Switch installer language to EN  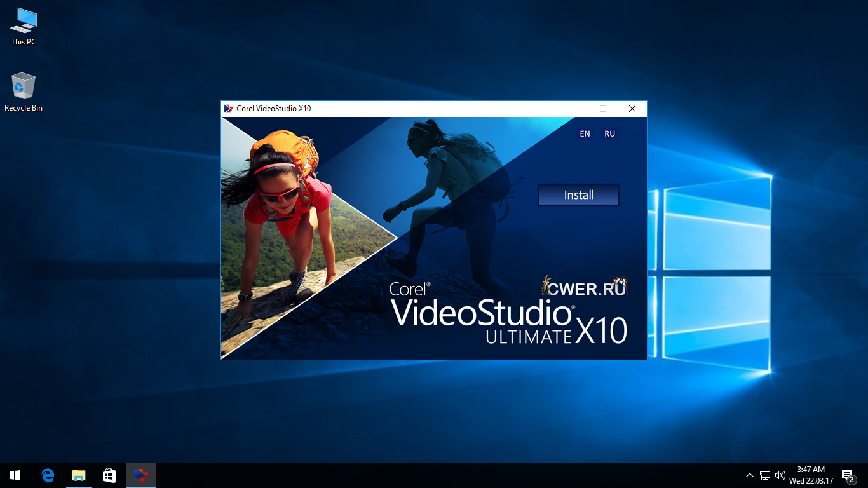tap(585, 133)
